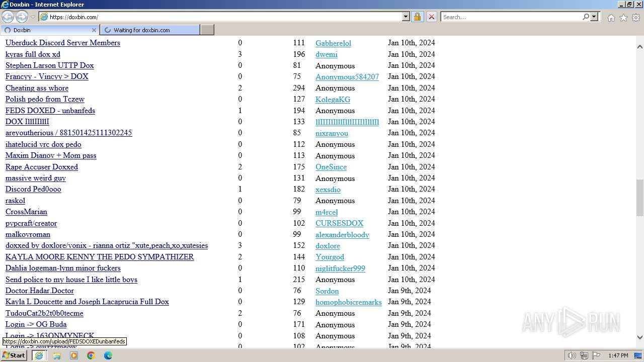Open the pvpcraft/creator paste link
Image resolution: width=644 pixels, height=362 pixels.
tap(31, 223)
